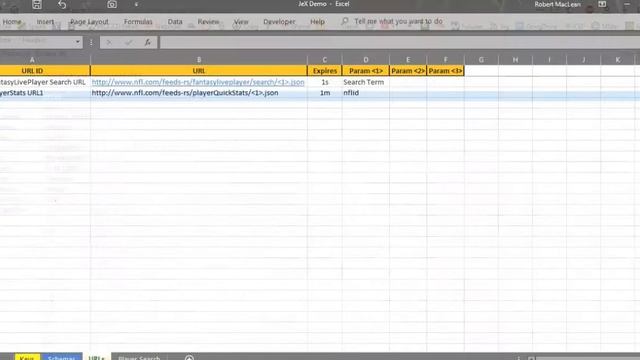Open the Formulas ribbon tab
Image resolution: width=640 pixels, height=360 pixels.
(x=138, y=22)
